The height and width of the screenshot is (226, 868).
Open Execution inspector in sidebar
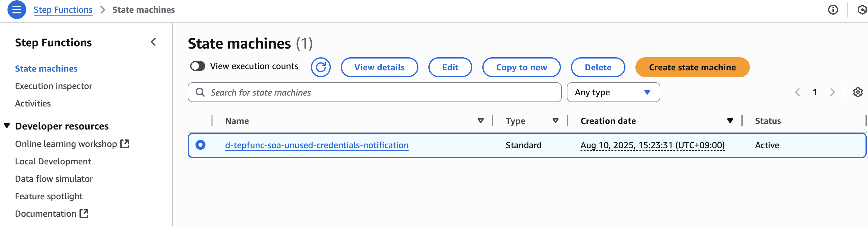[54, 86]
